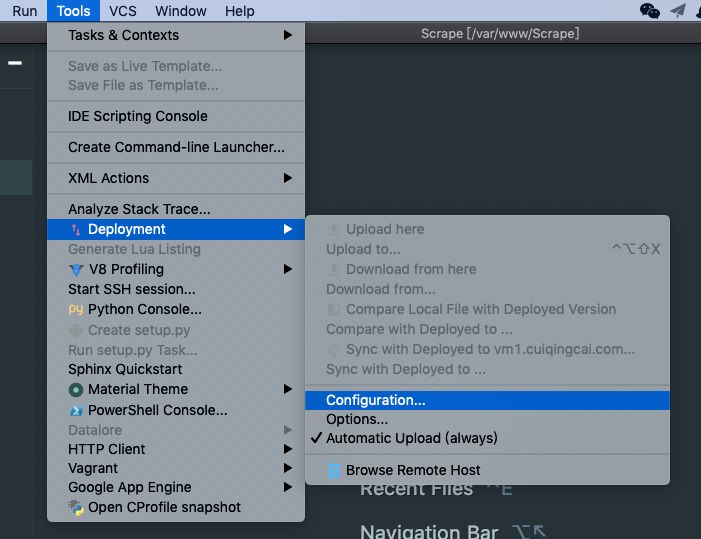Click the dash button on the left panel
Image resolution: width=701 pixels, height=539 pixels.
pyautogui.click(x=15, y=63)
